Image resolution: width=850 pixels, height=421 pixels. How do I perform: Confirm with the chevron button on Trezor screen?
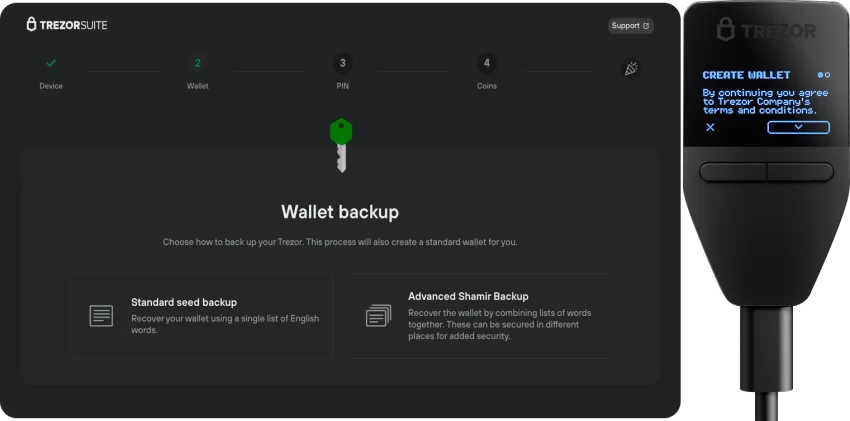798,128
